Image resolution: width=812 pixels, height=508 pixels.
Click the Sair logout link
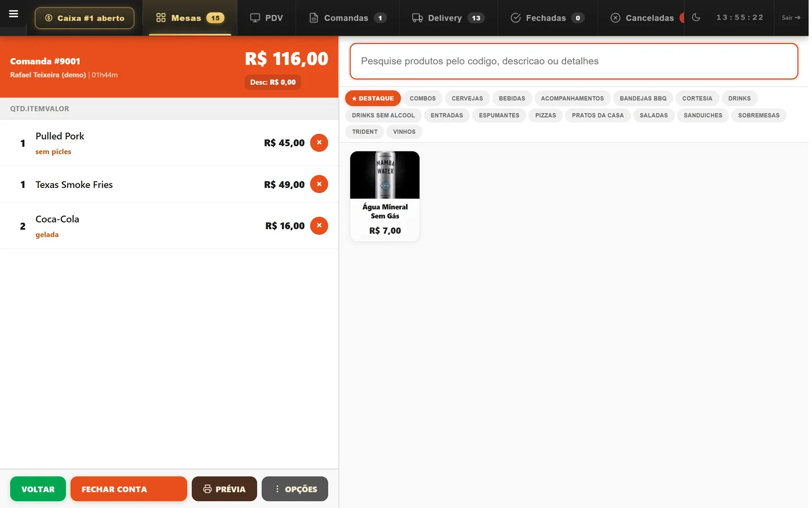[x=791, y=17]
